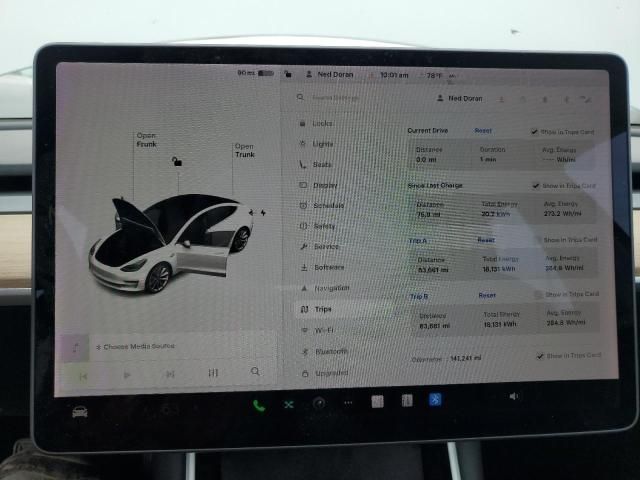Viewport: 640px width, 480px height.
Task: Select the Trips menu item
Action: (x=322, y=310)
